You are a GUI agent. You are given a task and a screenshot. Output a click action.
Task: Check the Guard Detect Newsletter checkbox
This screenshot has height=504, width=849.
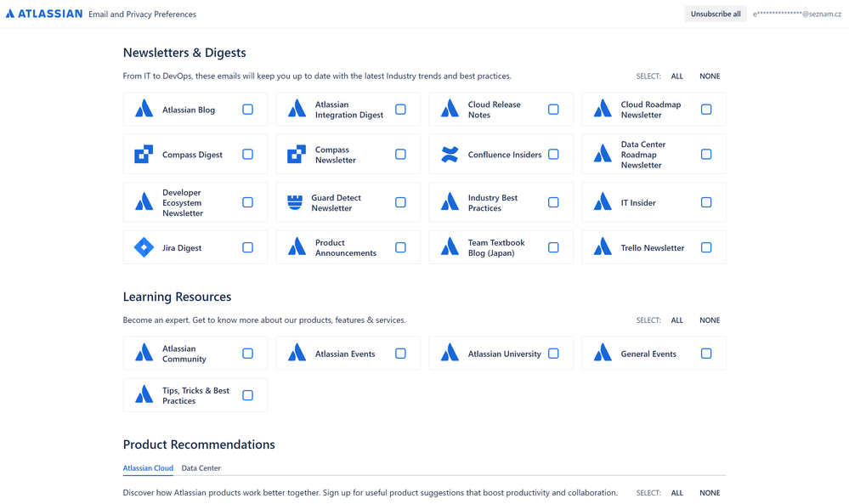click(400, 202)
